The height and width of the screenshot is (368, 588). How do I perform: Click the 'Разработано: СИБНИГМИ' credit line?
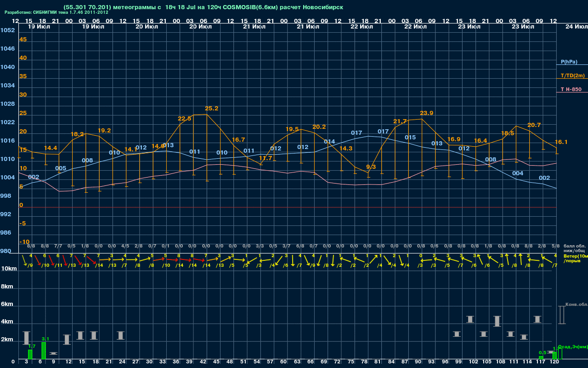point(56,12)
